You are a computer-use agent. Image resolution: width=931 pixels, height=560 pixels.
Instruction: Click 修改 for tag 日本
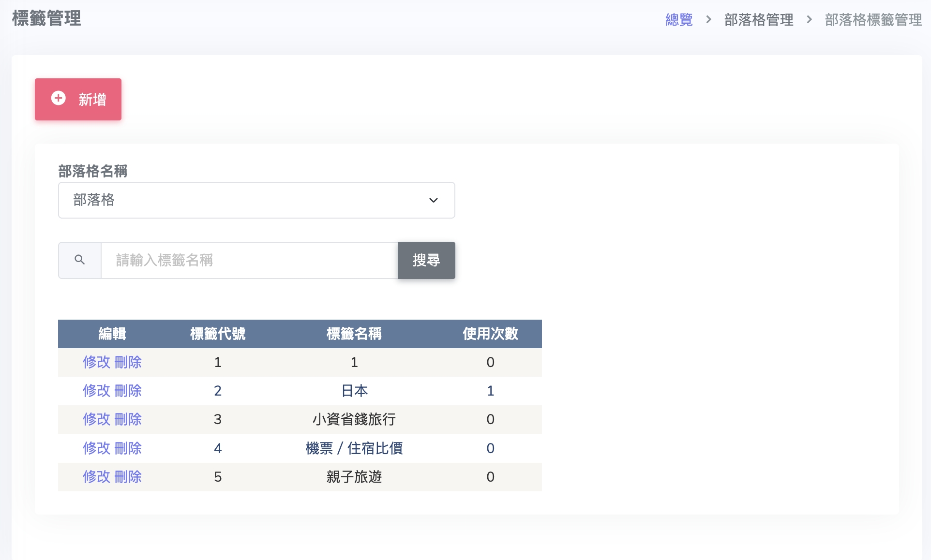point(97,391)
